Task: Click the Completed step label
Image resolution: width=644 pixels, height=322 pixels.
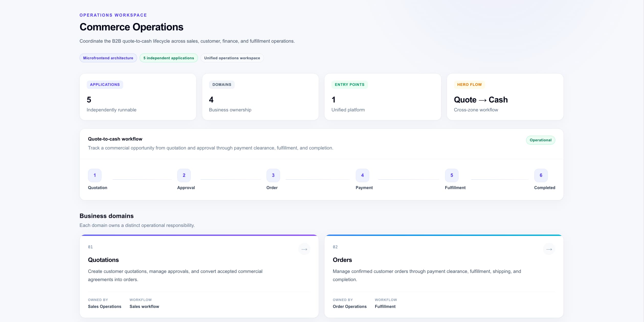Action: click(545, 188)
